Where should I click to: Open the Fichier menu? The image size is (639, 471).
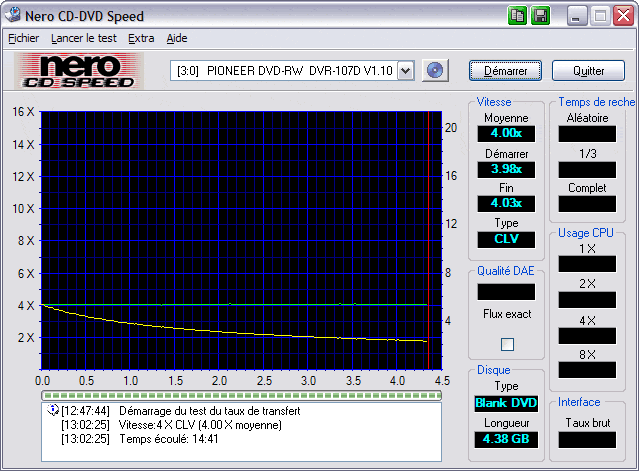click(x=24, y=38)
